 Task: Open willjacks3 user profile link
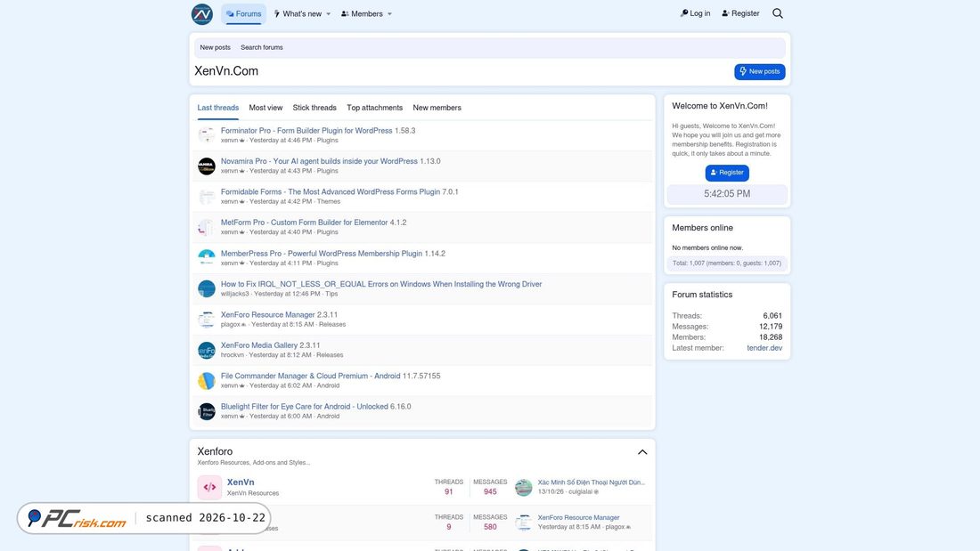click(234, 294)
